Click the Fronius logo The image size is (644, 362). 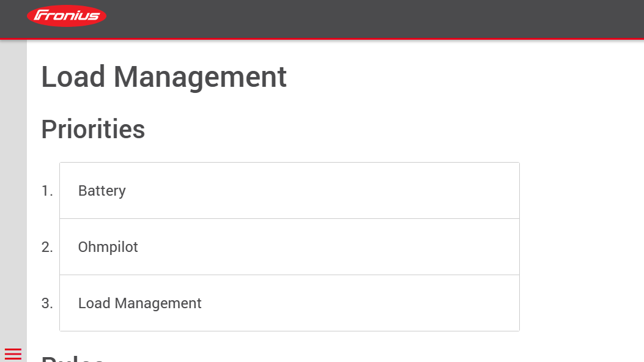click(67, 16)
